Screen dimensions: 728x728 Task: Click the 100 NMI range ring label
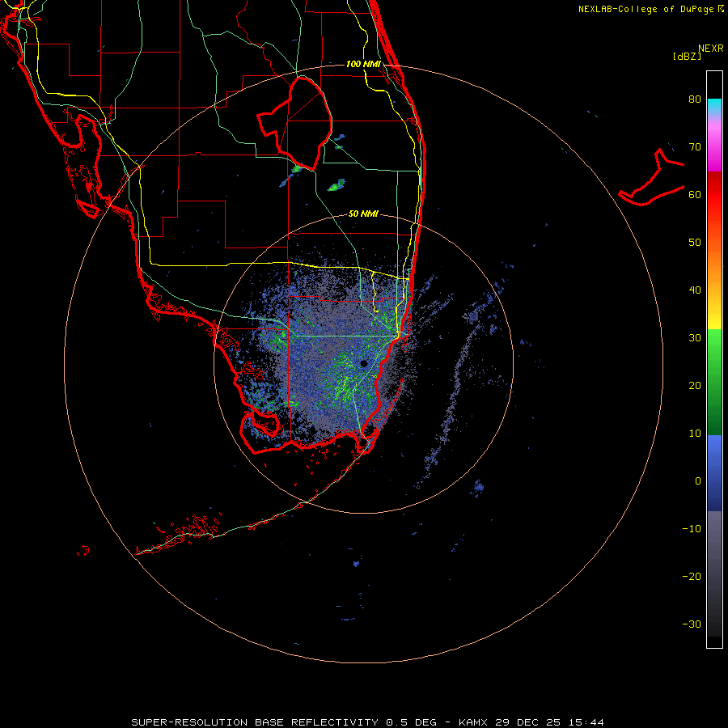pos(363,64)
